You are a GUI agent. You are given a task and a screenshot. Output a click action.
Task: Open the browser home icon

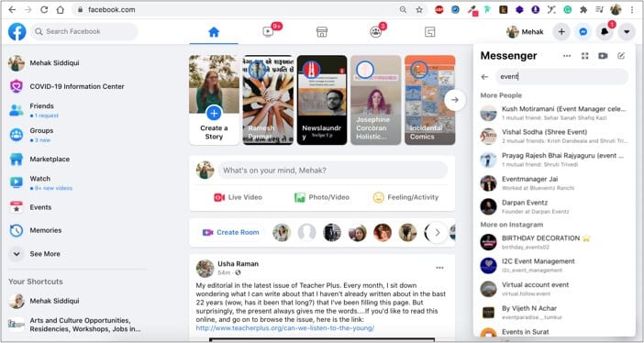pos(61,9)
